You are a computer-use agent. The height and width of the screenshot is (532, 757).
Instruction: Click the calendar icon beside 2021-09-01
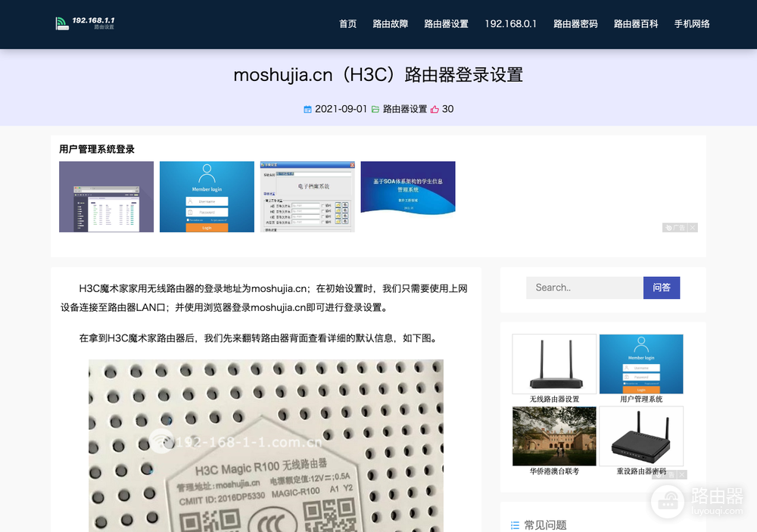pyautogui.click(x=307, y=110)
